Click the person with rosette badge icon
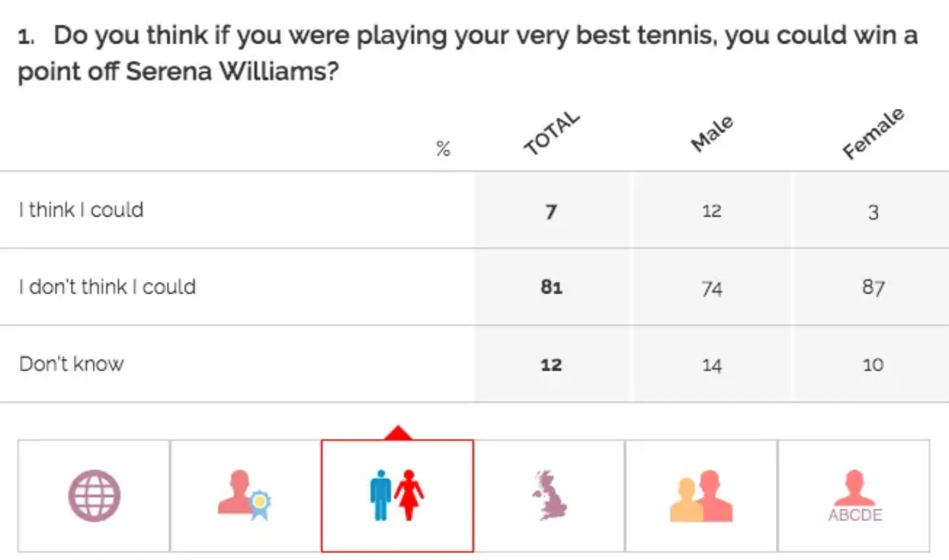949x560 pixels. pos(245,496)
